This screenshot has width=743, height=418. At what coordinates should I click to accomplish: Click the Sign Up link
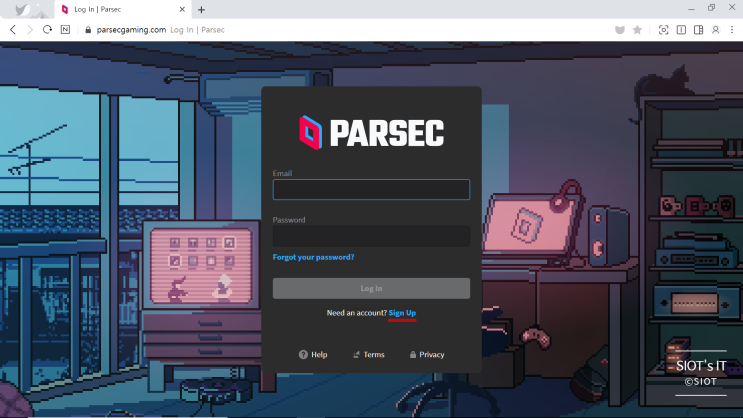(402, 313)
